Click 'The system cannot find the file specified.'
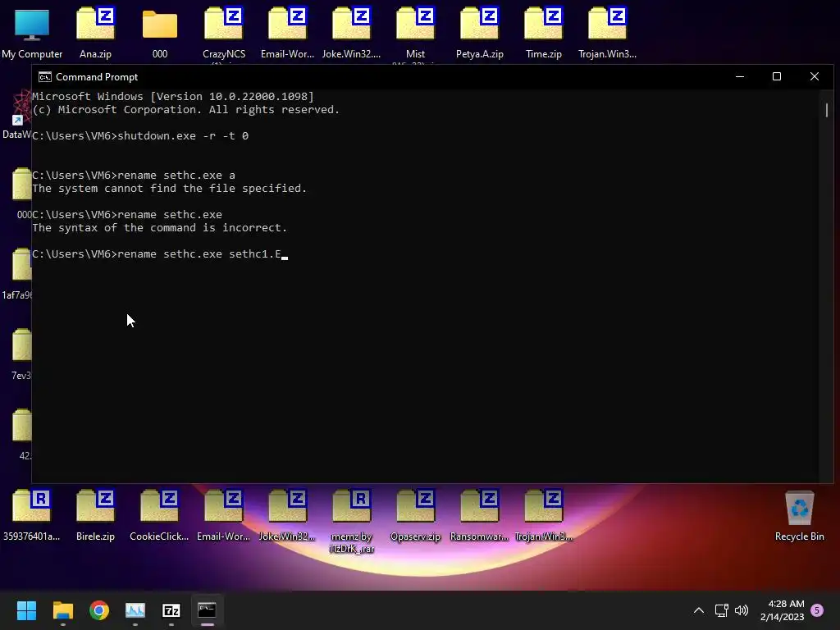This screenshot has height=630, width=840. tap(169, 189)
